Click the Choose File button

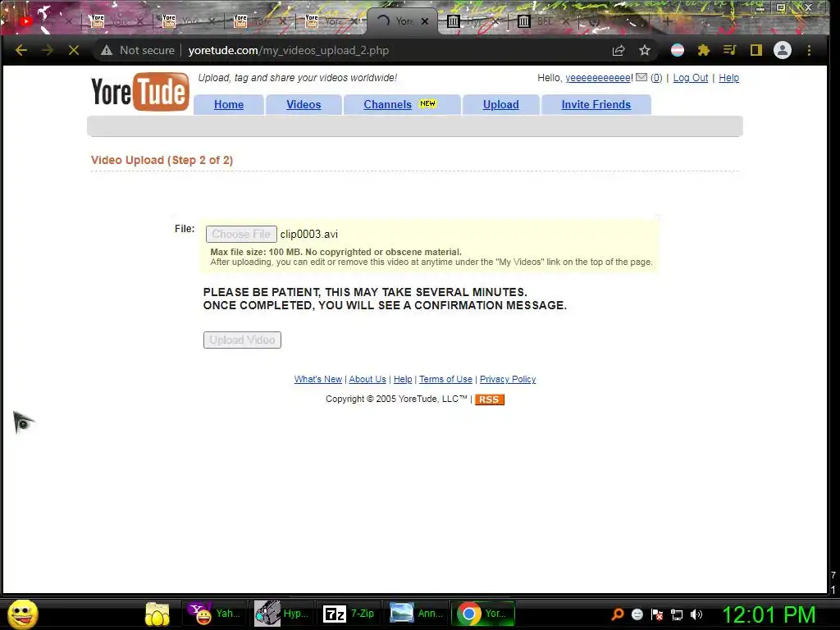click(241, 234)
